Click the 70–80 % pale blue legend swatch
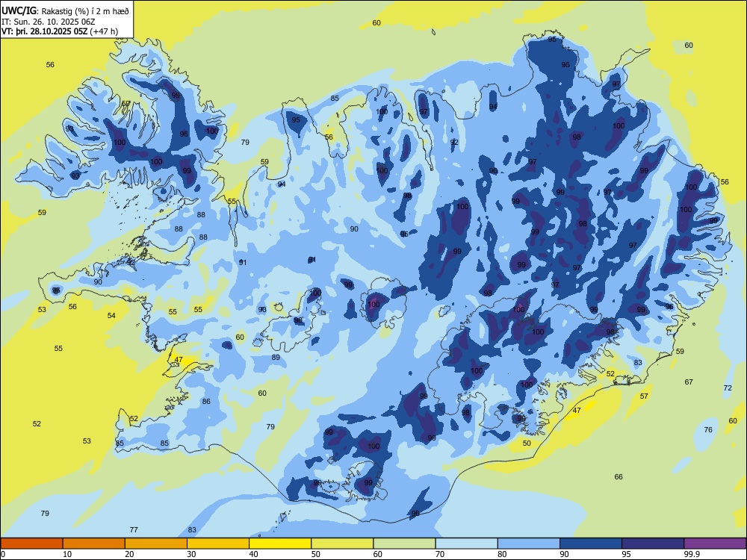 466,544
